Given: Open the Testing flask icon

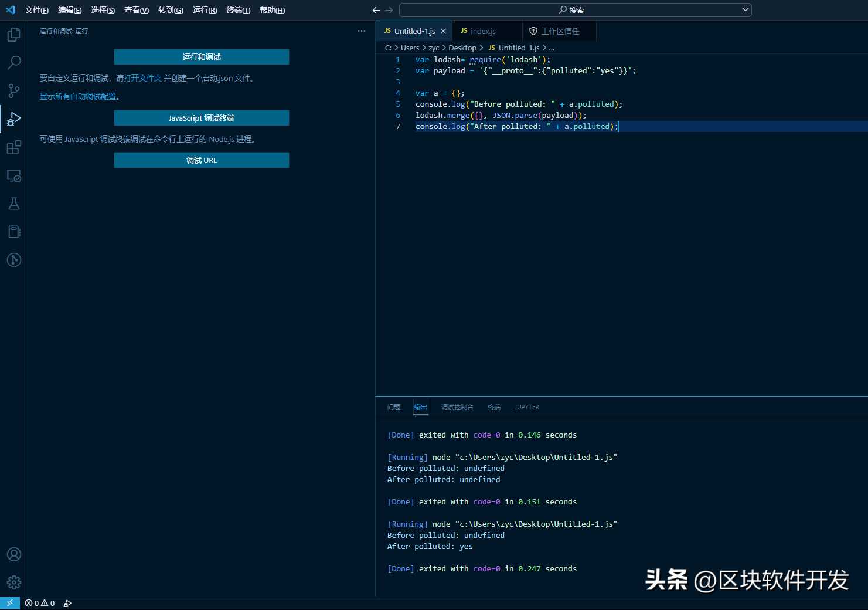Looking at the screenshot, I should [x=14, y=204].
